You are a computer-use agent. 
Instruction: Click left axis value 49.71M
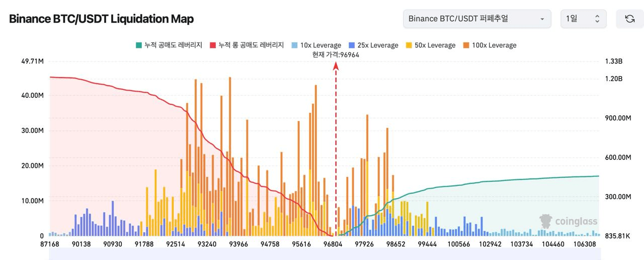pos(33,61)
